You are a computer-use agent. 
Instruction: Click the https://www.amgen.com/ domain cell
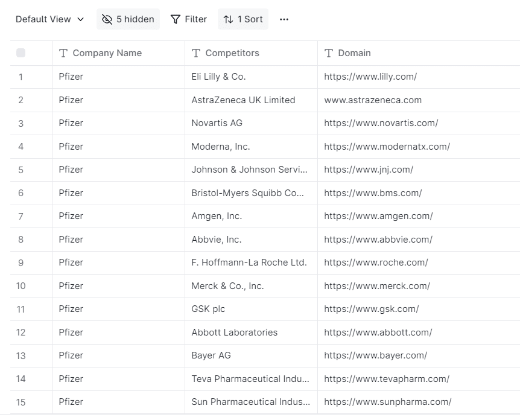click(x=419, y=216)
